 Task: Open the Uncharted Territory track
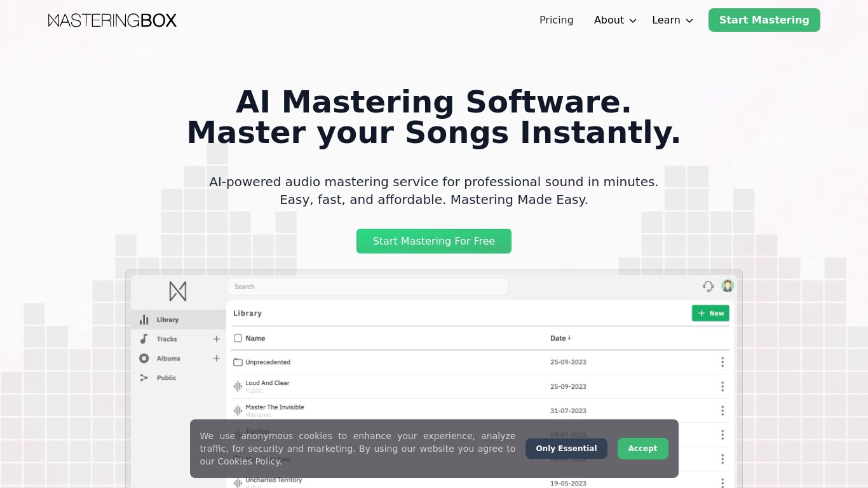pos(274,480)
